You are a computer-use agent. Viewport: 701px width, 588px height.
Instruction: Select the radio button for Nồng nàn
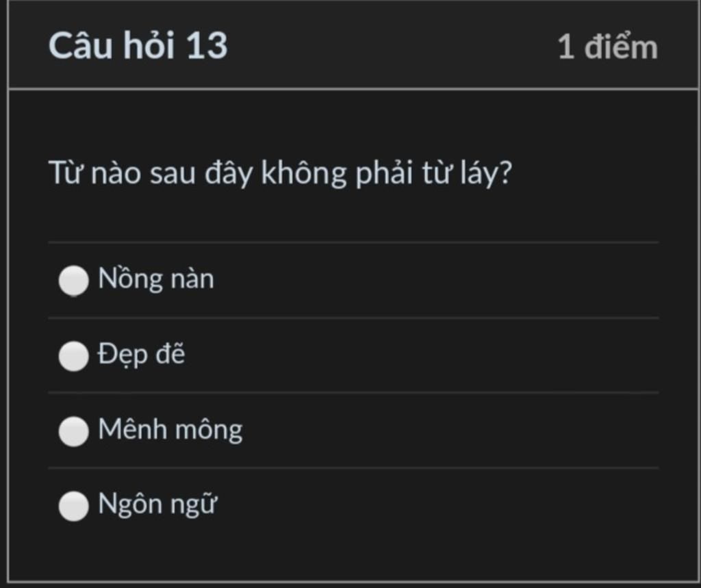click(x=73, y=280)
